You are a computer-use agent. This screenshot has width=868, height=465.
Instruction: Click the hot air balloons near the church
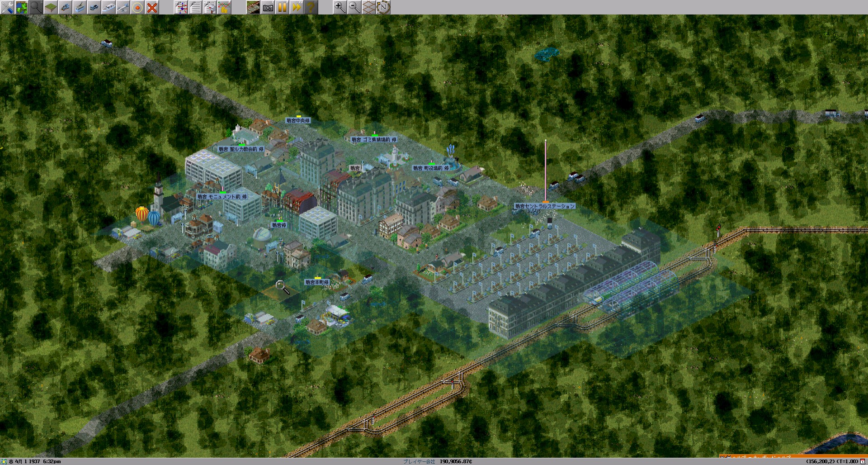148,215
